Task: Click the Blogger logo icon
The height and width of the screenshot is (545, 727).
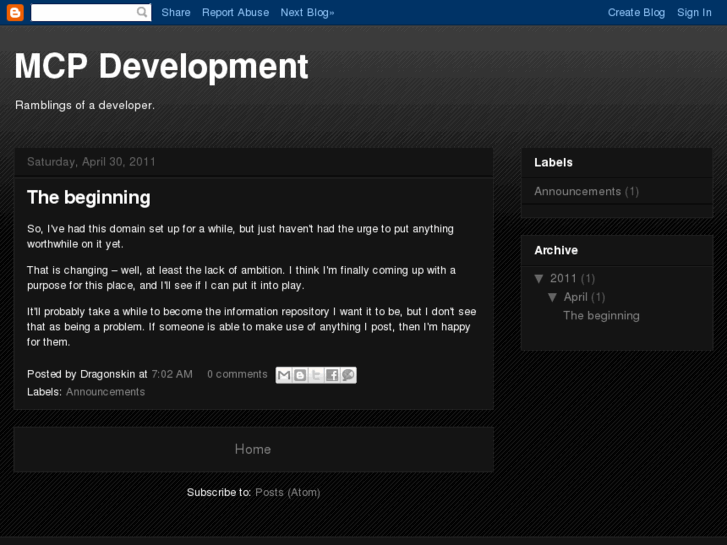Action: tap(15, 12)
